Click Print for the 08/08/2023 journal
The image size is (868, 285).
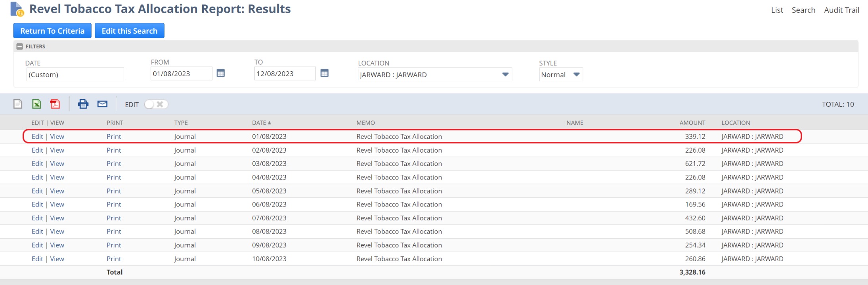tap(114, 231)
